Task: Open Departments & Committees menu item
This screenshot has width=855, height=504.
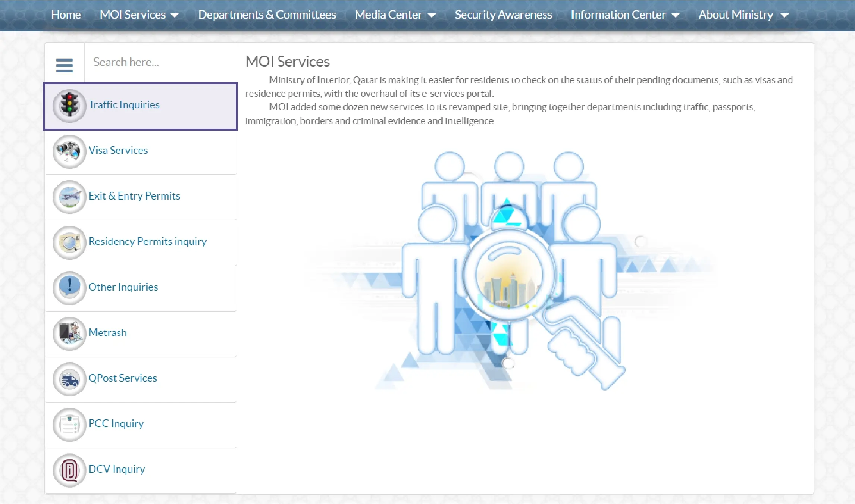Action: [x=267, y=15]
